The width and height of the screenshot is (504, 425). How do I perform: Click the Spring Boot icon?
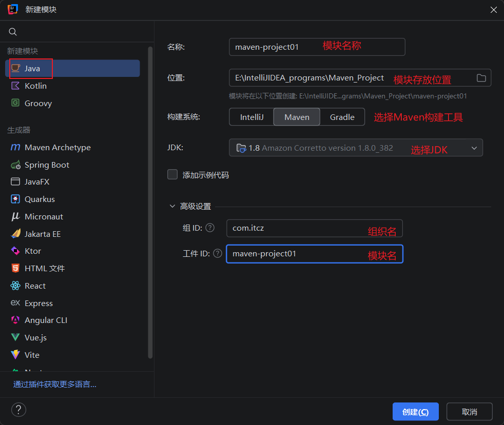click(x=15, y=165)
